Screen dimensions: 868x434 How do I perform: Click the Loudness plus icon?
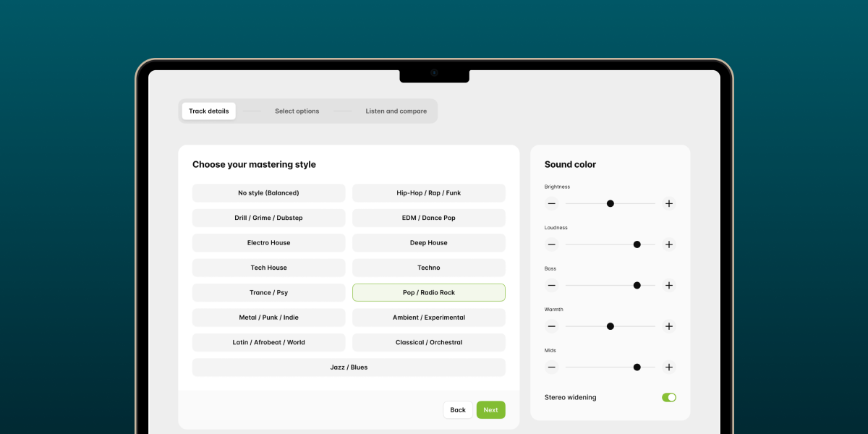click(x=669, y=244)
